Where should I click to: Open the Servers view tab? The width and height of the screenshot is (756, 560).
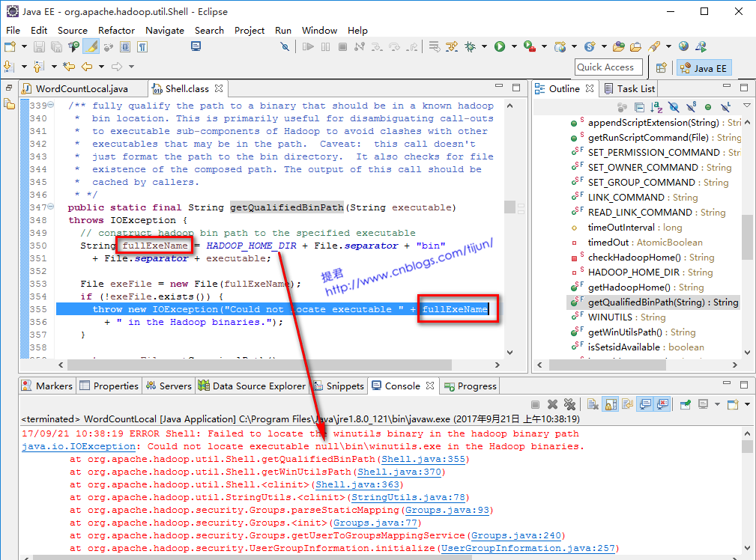169,386
